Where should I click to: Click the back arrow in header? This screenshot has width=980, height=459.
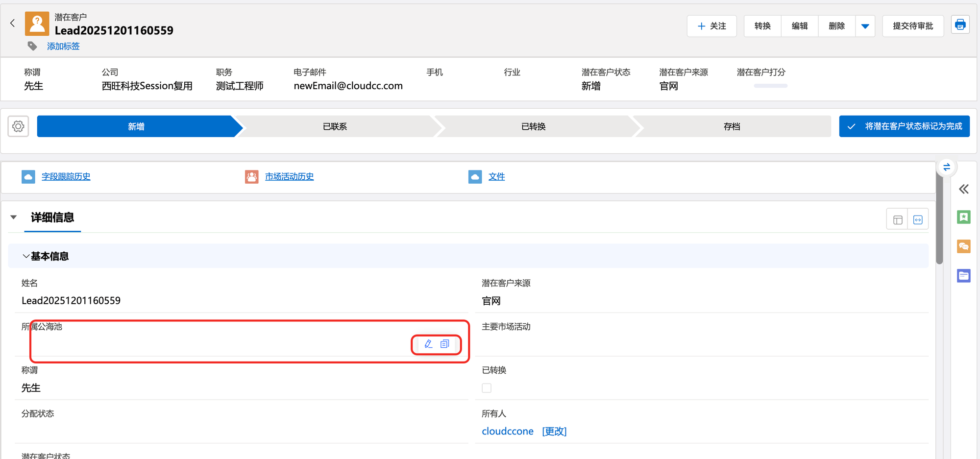point(13,23)
